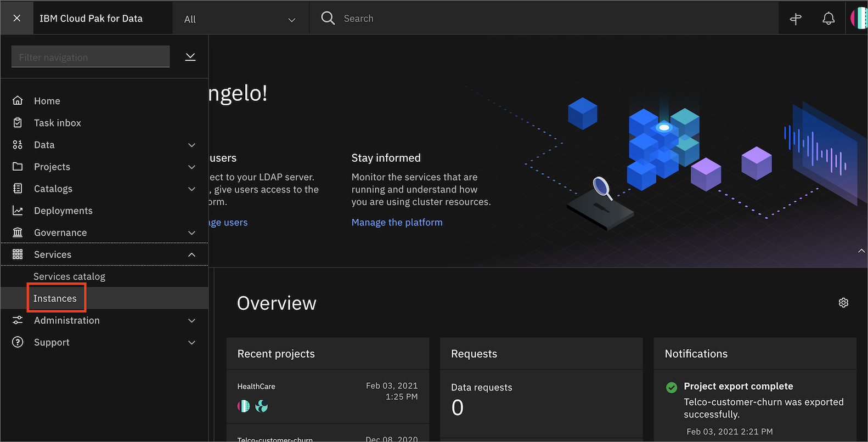Click the Data requests count of 0

(458, 407)
